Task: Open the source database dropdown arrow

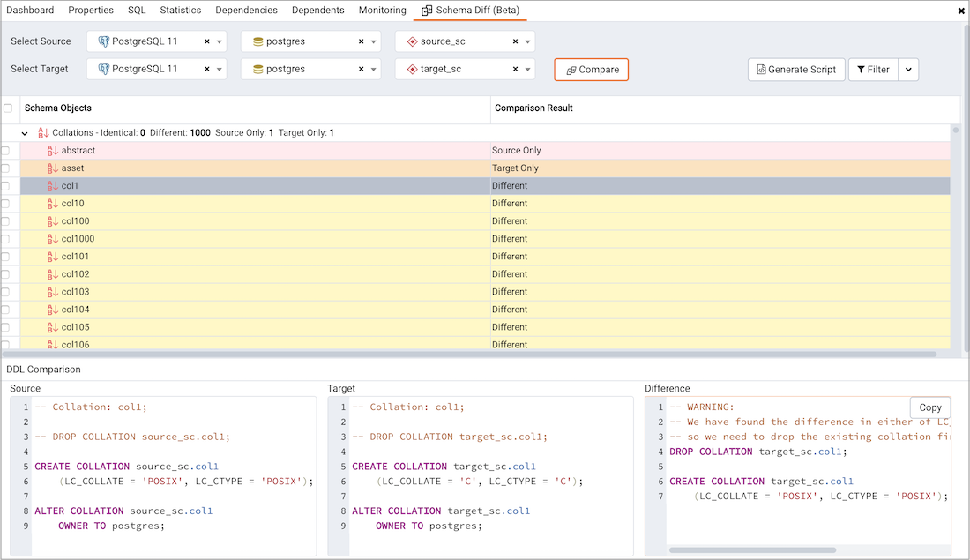Action: (x=373, y=42)
